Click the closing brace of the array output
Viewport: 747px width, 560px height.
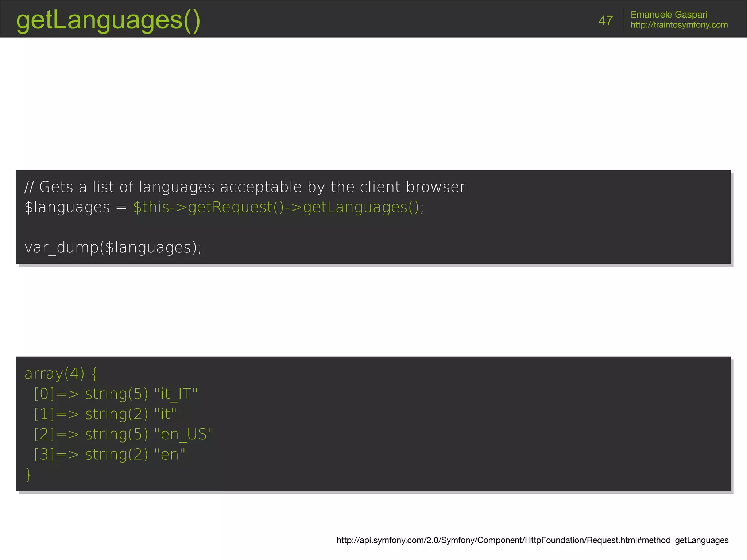(x=28, y=475)
